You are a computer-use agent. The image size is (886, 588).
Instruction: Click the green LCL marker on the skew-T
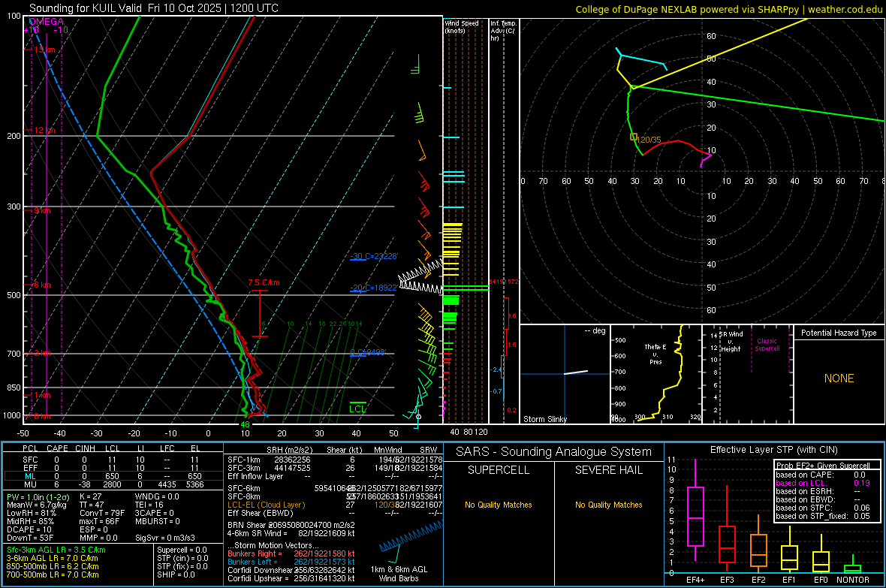click(357, 409)
